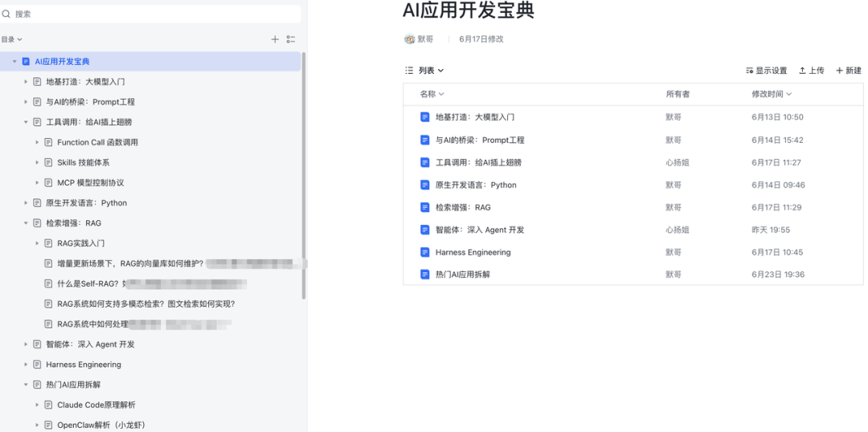Click 所有者 column header
This screenshot has height=432, width=868.
678,94
